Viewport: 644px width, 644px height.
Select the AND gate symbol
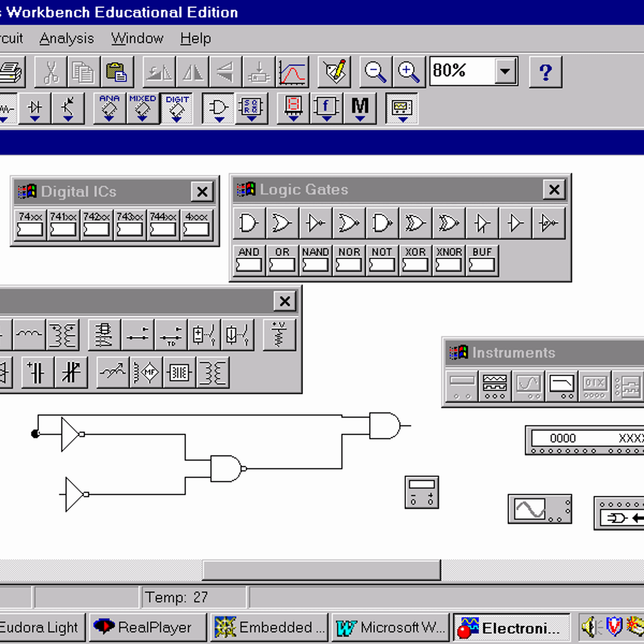point(249,223)
